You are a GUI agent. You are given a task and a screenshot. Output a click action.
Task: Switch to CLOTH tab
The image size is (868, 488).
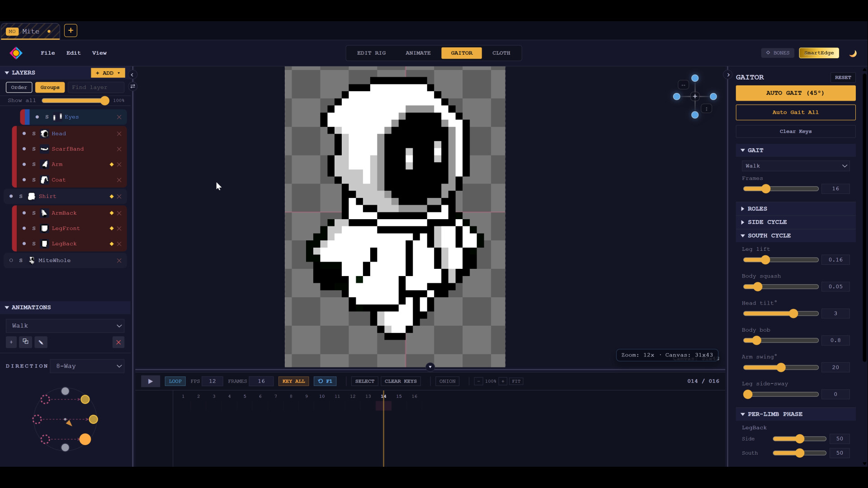[501, 53]
